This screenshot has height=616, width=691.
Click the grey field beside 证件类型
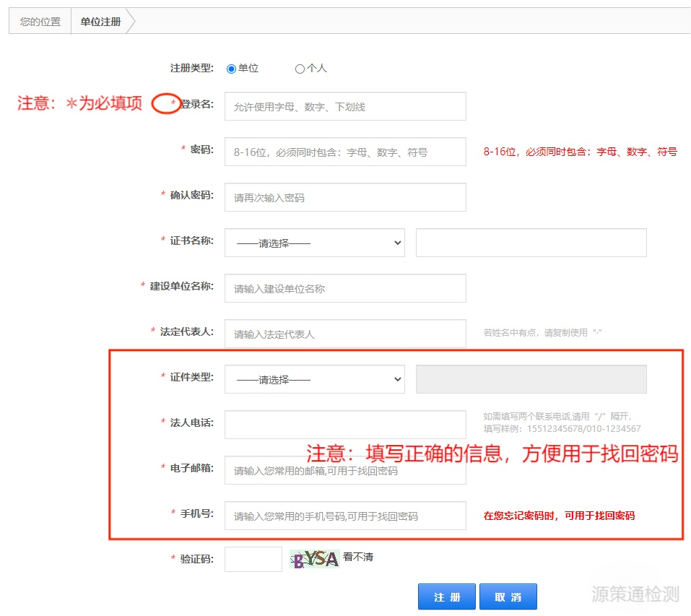pyautogui.click(x=531, y=379)
